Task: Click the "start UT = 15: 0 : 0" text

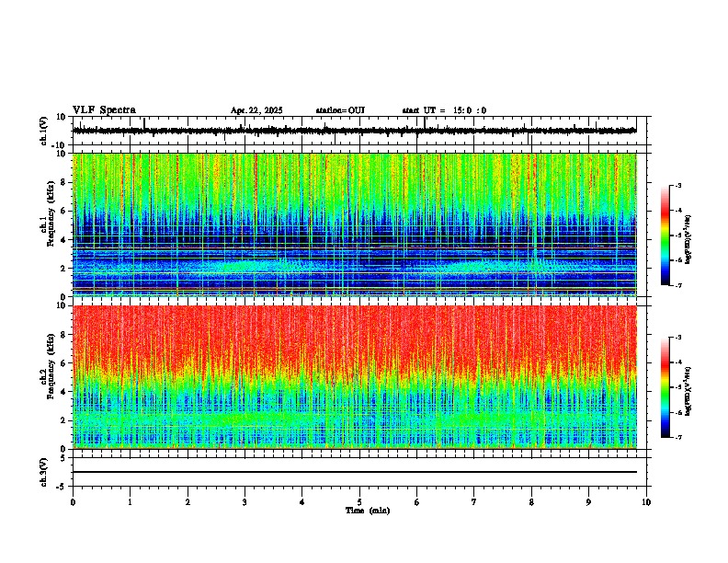Action: 444,110
